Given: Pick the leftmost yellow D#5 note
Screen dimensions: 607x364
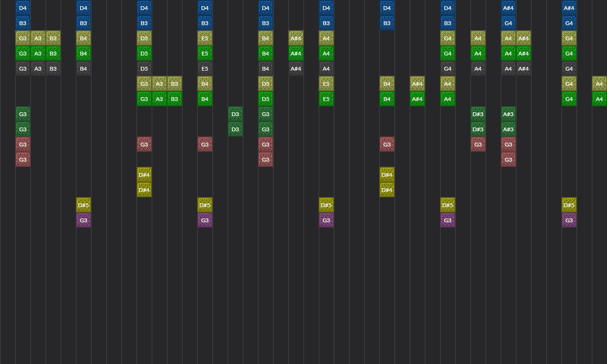Looking at the screenshot, I should (x=83, y=205).
